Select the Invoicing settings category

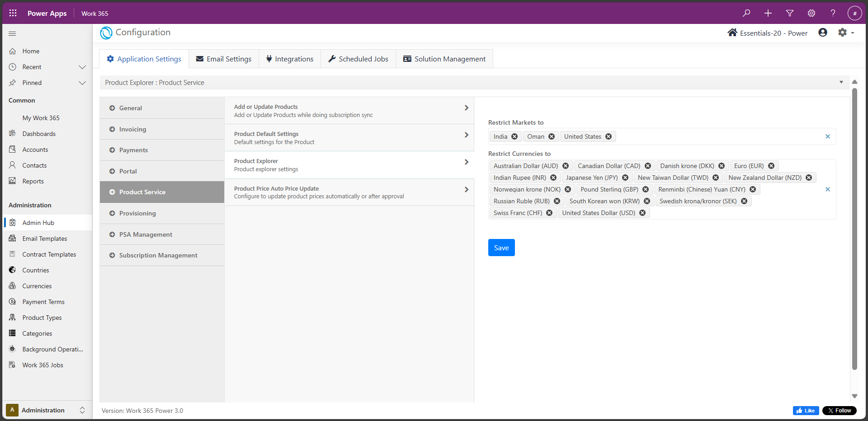(x=162, y=129)
